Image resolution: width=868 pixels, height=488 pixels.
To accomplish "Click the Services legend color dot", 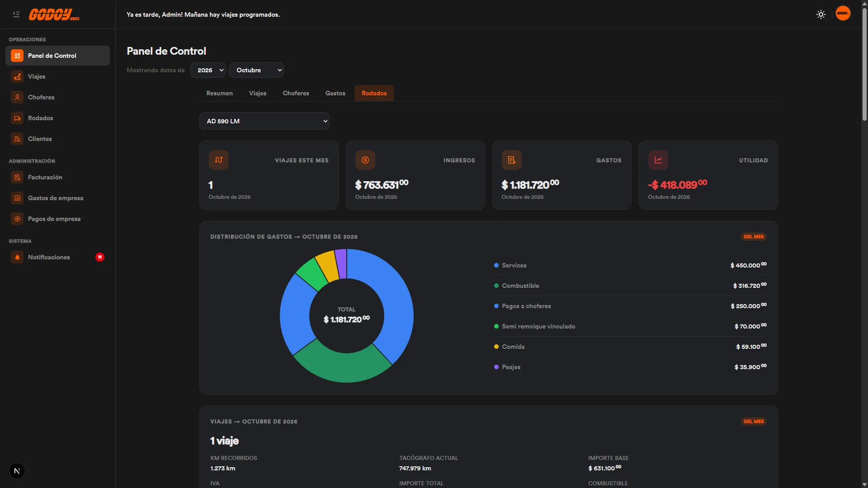I will point(496,265).
